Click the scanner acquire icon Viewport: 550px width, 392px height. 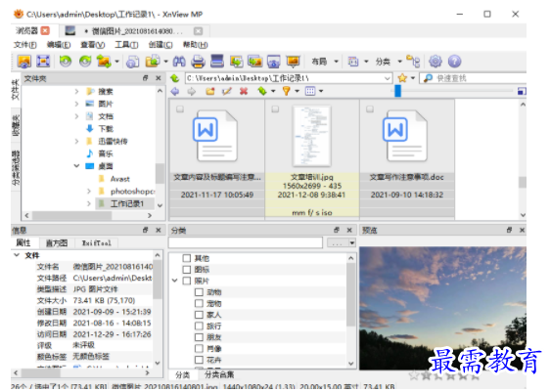(x=217, y=62)
